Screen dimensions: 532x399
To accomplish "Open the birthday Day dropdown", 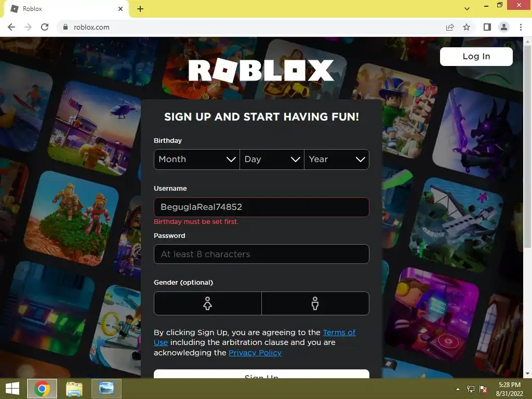I will click(272, 159).
